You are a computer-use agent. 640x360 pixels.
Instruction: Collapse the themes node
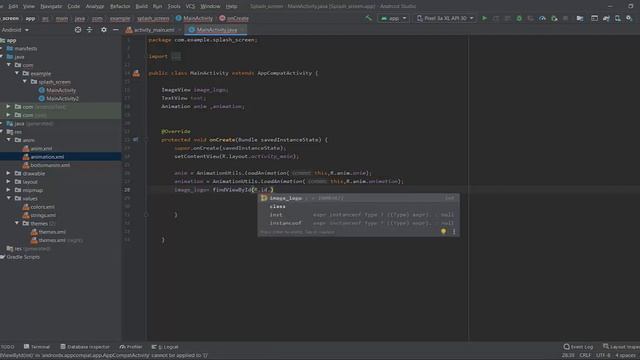pos(17,223)
